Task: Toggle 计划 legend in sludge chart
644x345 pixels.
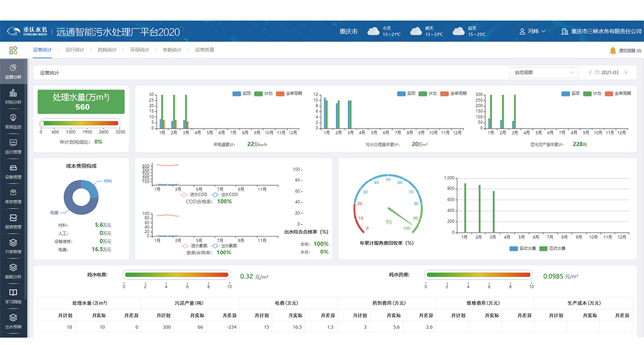Action: (592, 94)
